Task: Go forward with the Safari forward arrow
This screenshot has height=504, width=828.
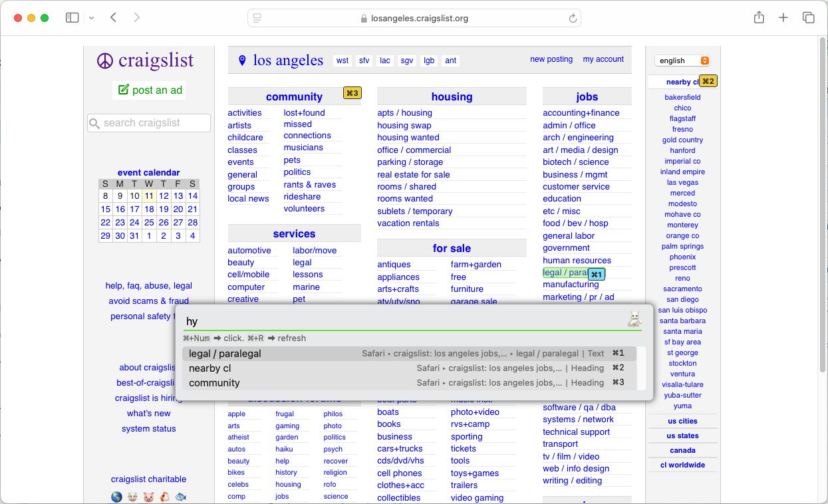Action: click(x=137, y=18)
